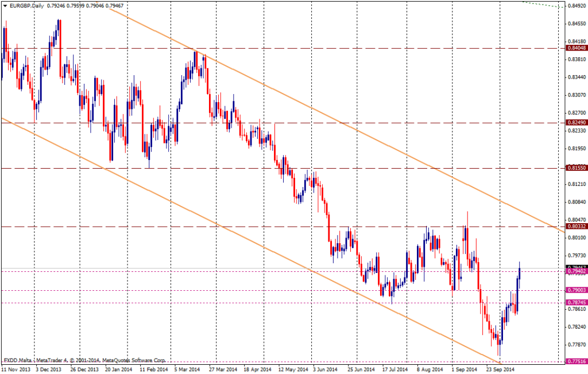
Task: Click the small triangle marker at bottom-left corner
Action: click(3, 361)
